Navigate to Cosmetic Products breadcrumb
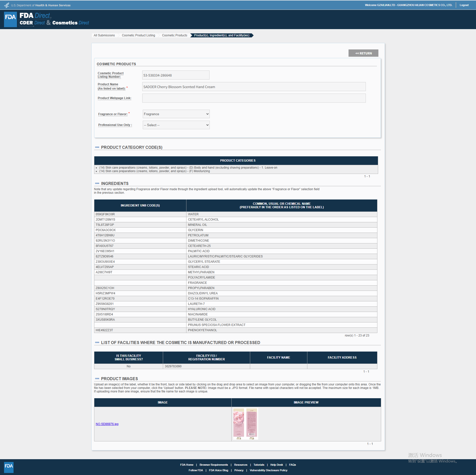This screenshot has height=475, width=476. point(174,35)
